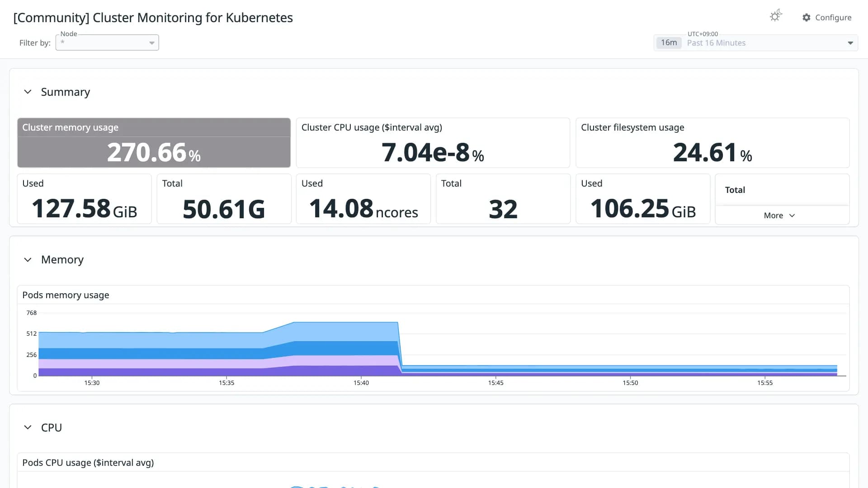Click the 15:40 marker on memory graph
Image resolution: width=868 pixels, height=488 pixels.
point(361,383)
